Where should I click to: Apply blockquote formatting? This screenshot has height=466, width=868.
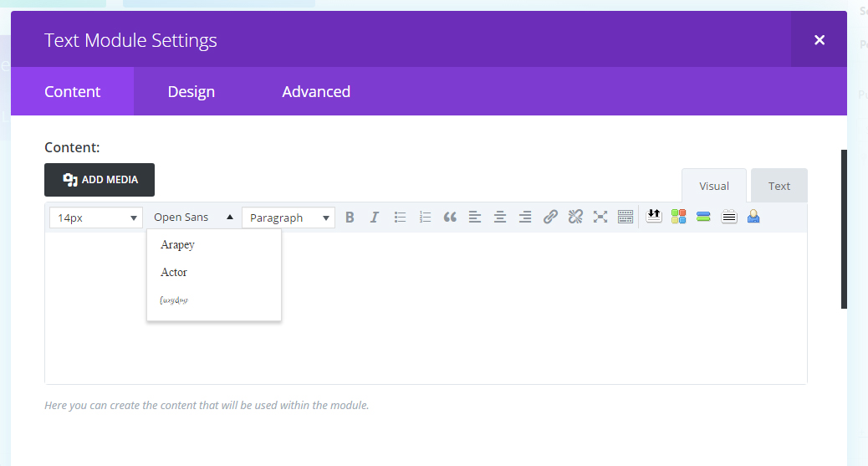[x=450, y=218]
